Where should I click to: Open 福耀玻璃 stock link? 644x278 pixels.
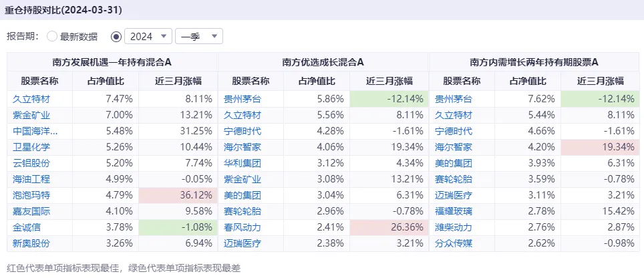[453, 211]
